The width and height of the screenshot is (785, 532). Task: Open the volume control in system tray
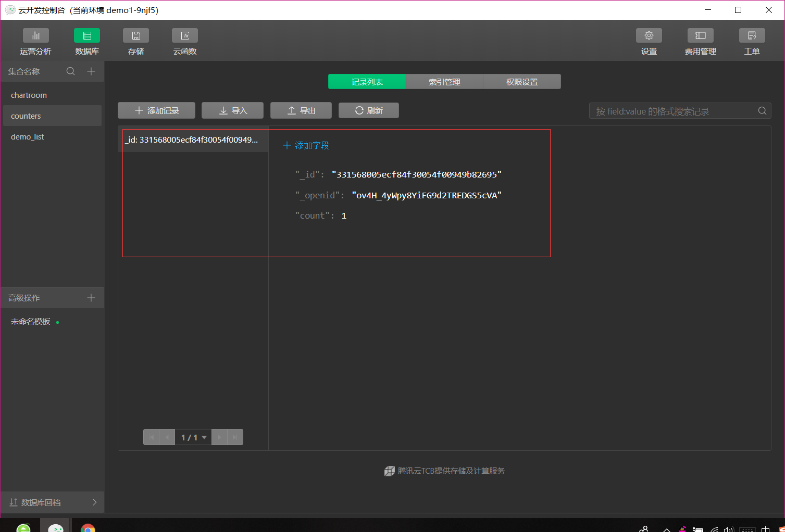tap(729, 529)
